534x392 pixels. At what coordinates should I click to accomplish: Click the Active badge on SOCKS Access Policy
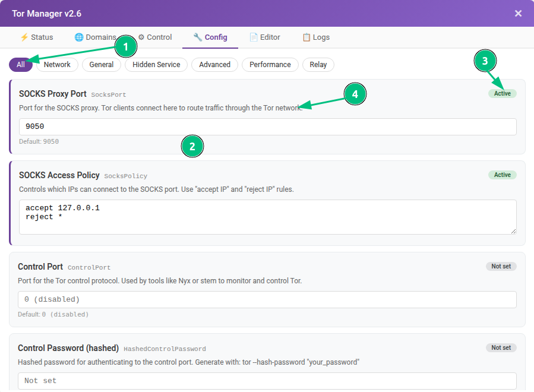point(503,175)
